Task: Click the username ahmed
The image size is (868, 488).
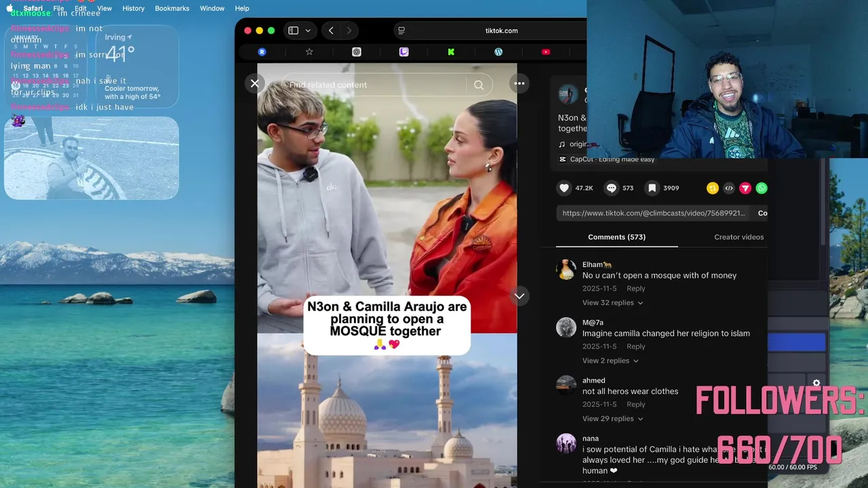Action: point(593,380)
